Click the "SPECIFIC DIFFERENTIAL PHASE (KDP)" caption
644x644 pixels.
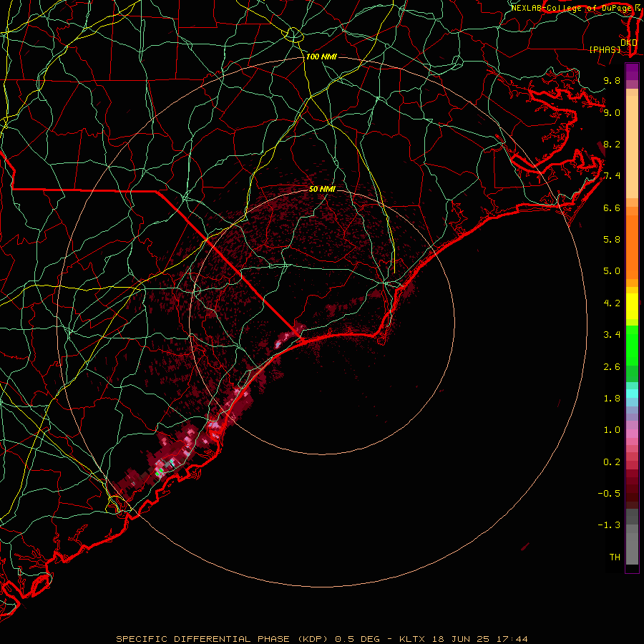pos(223,639)
